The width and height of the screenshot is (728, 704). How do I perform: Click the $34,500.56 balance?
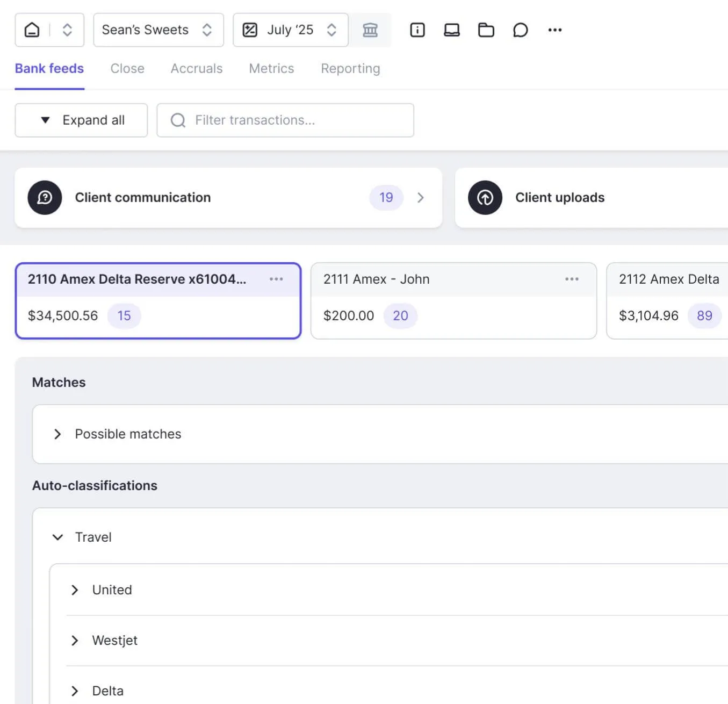pyautogui.click(x=63, y=315)
